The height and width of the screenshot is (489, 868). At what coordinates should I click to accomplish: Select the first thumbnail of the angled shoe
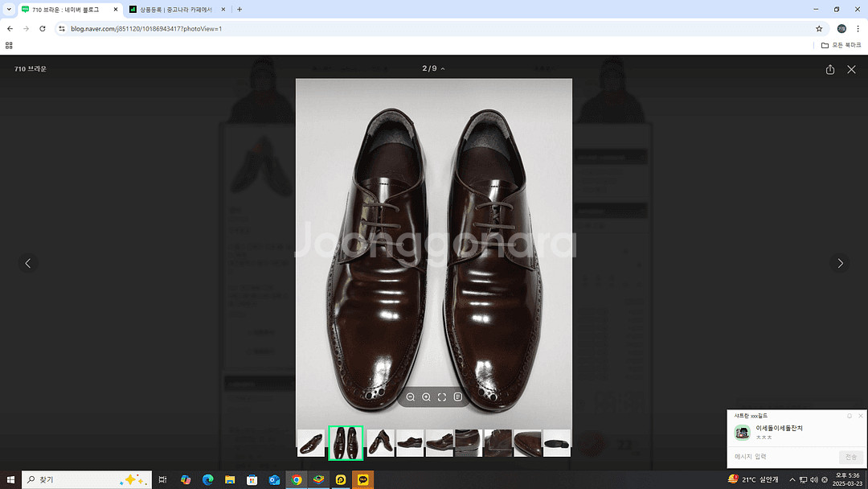[x=310, y=443]
